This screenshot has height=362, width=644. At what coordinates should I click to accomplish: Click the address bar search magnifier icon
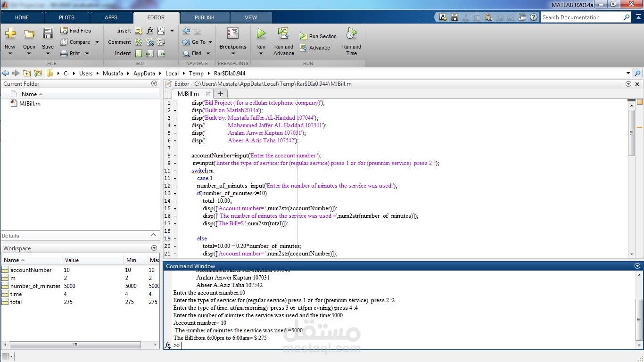coord(637,73)
